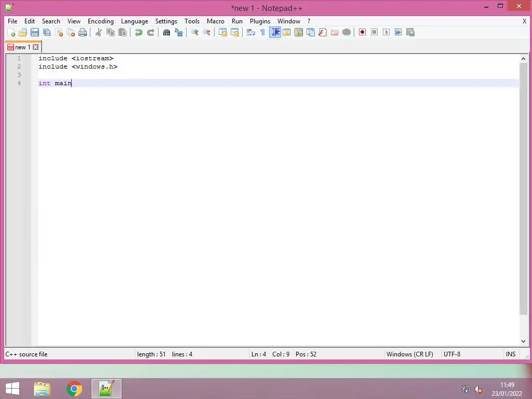
Task: Click the Close All toolbar icon
Action: pos(71,32)
